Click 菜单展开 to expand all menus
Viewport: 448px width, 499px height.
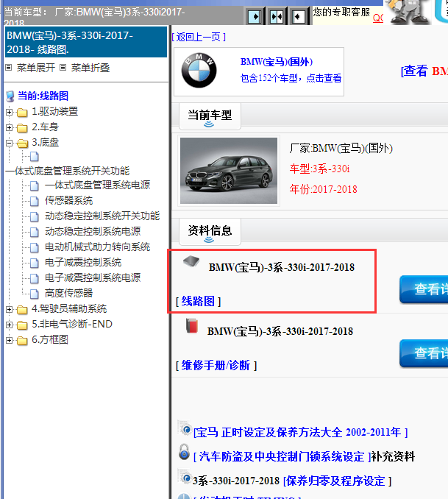tap(35, 68)
